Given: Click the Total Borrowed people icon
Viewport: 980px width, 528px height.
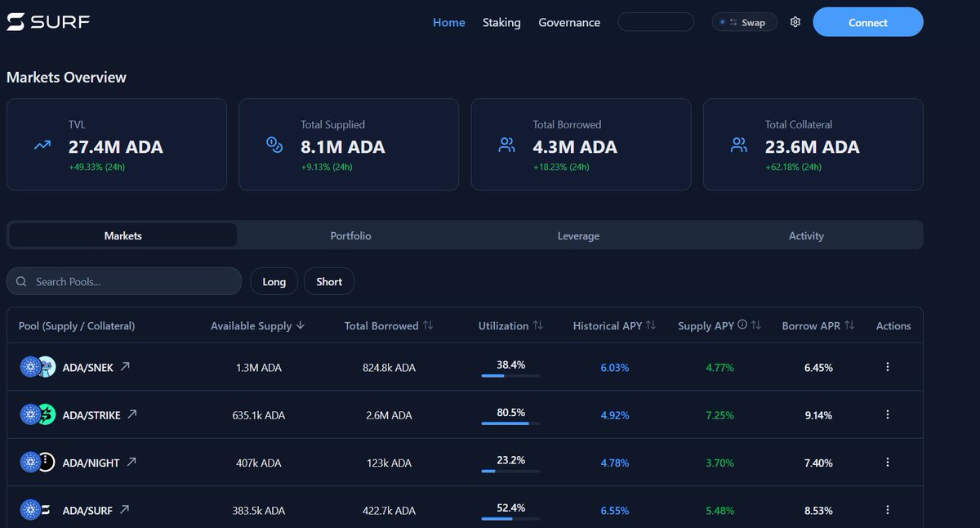Looking at the screenshot, I should (x=506, y=145).
